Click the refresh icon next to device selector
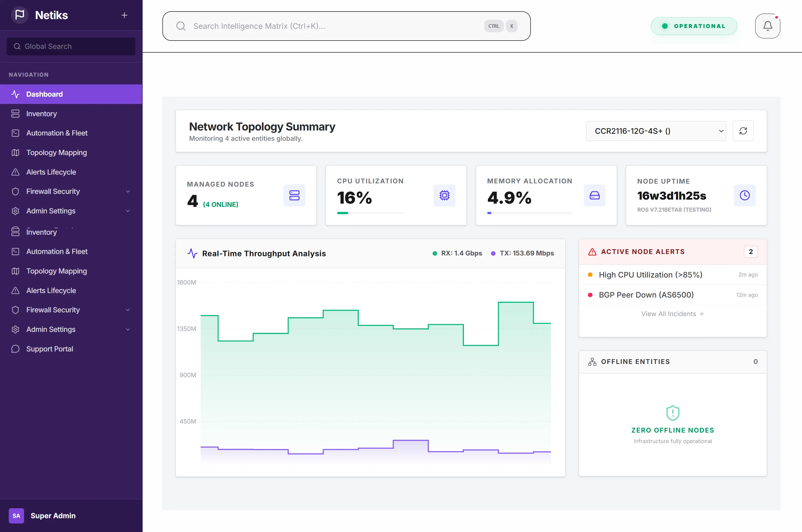The image size is (802, 532). point(743,131)
